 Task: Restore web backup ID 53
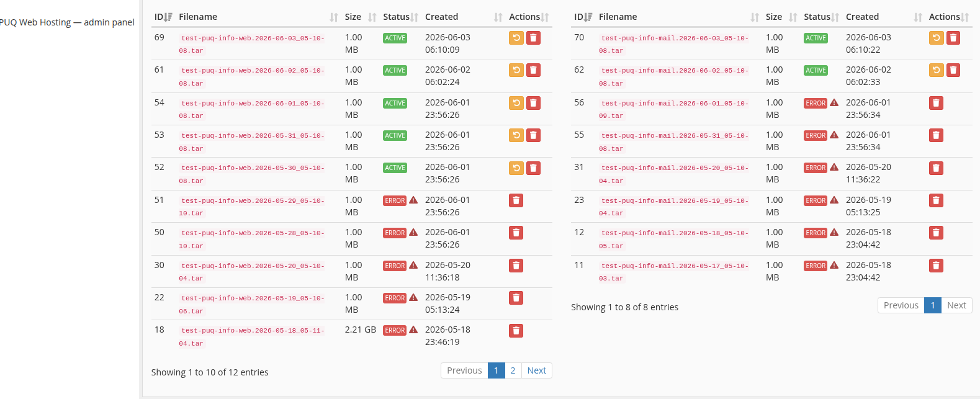click(516, 135)
